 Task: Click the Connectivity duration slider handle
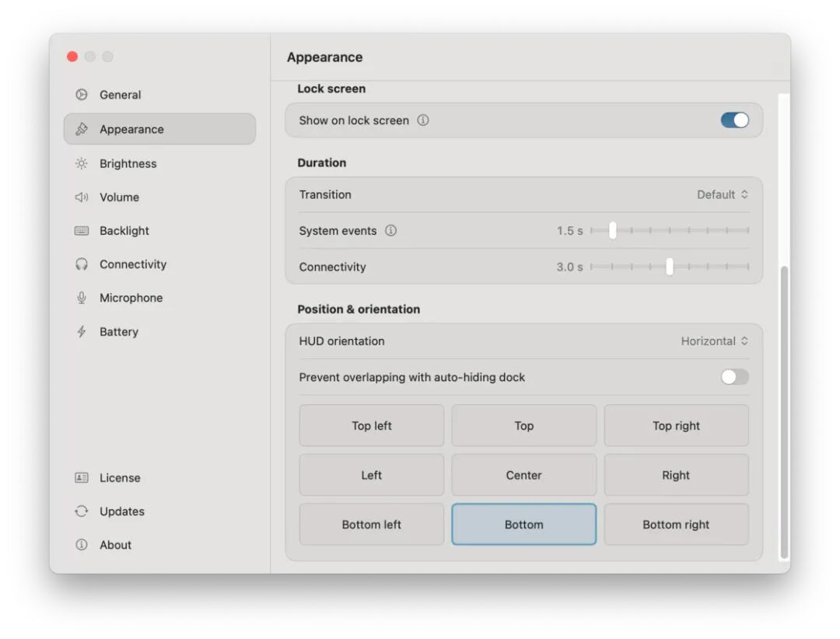669,267
